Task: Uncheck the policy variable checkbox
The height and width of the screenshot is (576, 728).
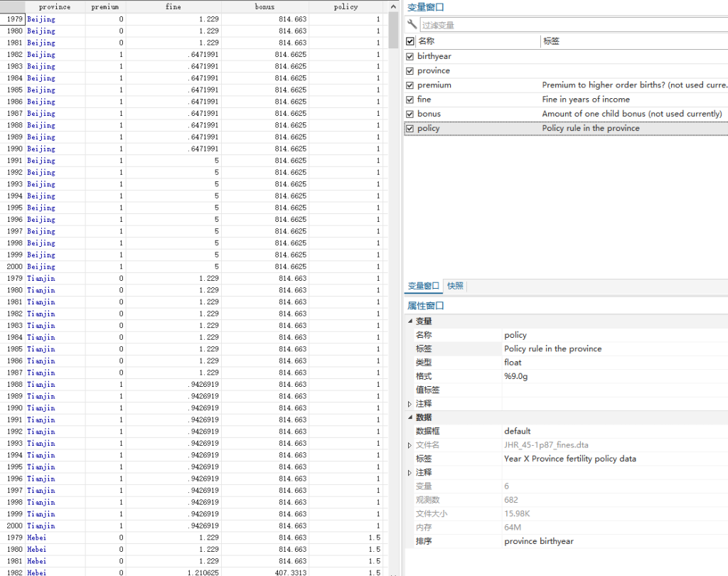Action: [409, 129]
